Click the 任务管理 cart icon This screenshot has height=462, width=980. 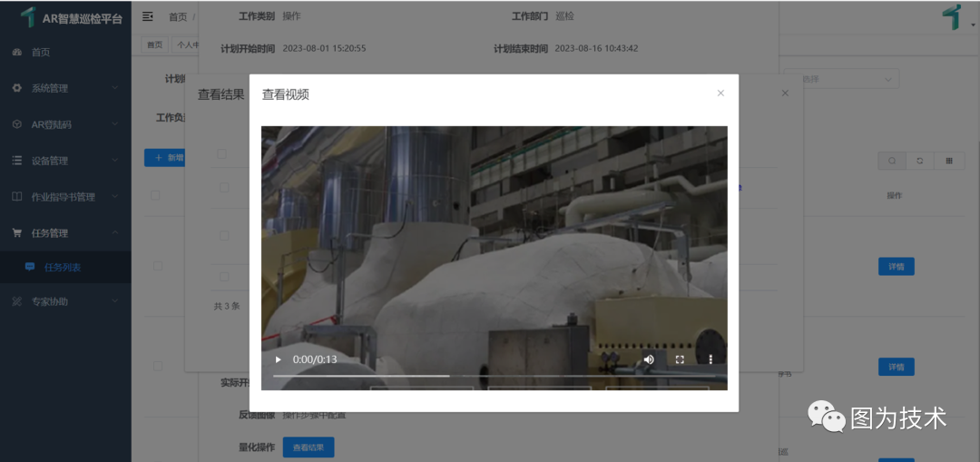17,233
